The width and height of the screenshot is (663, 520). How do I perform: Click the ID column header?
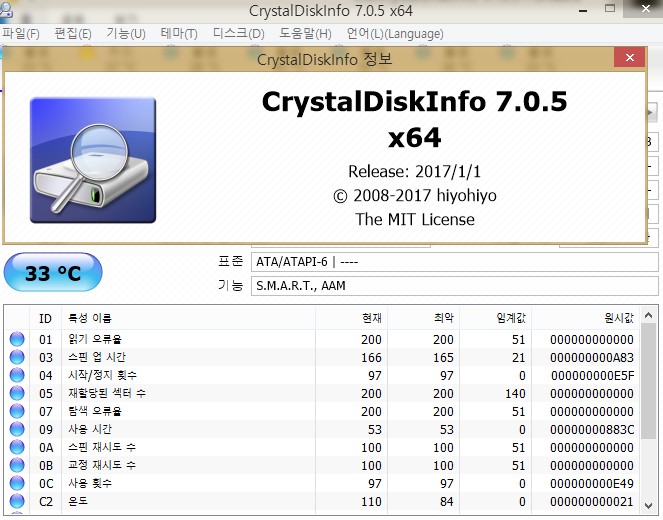coord(45,318)
